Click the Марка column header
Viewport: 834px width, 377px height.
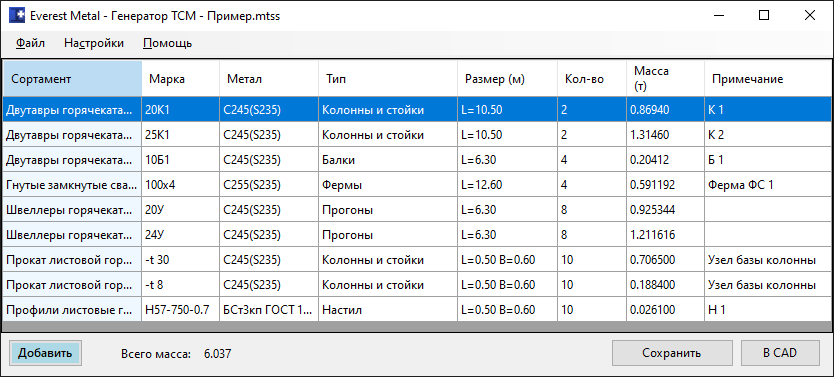(x=181, y=79)
